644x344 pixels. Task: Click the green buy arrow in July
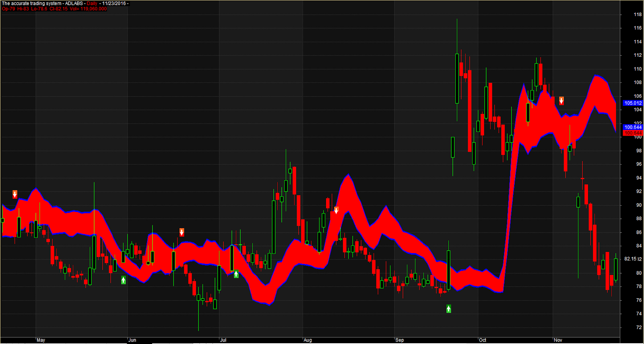[x=236, y=274]
